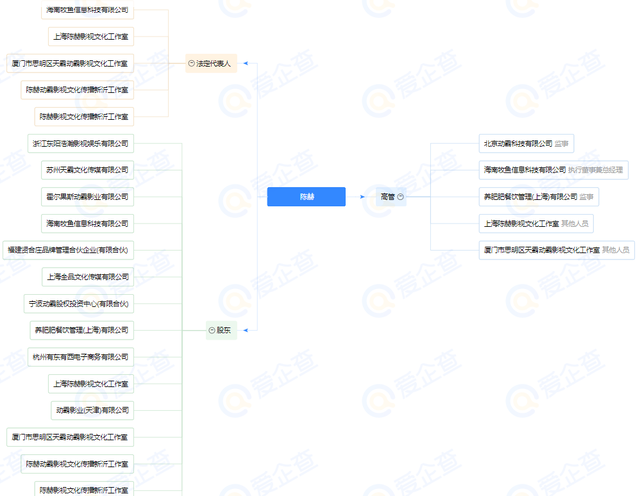
Task: Open 上海陈赫影视文化工作室 其他人员 node
Action: 536,224
